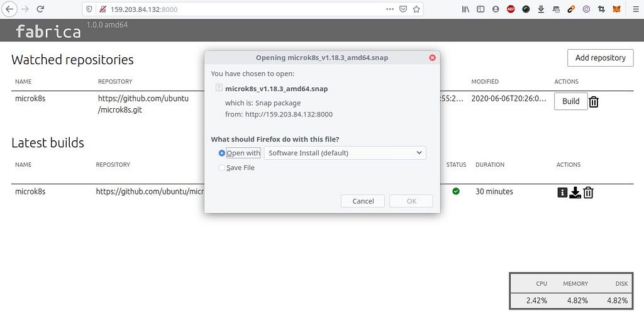Click the Watched repositories MODIFIED column header
The height and width of the screenshot is (317, 644).
pos(485,82)
